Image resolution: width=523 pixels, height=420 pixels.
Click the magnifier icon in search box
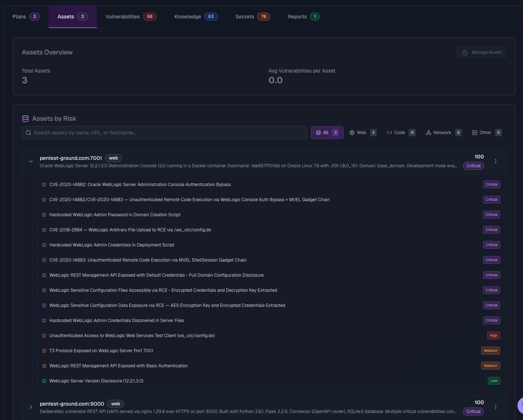[28, 133]
